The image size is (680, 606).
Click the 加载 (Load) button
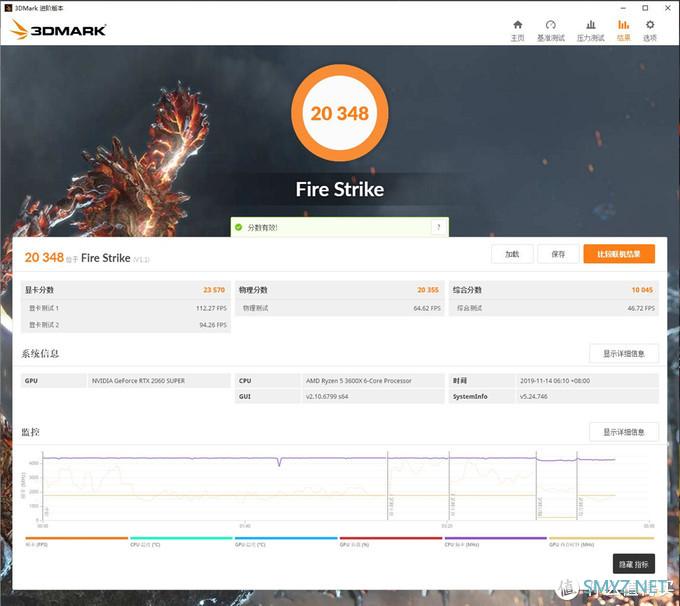tap(512, 254)
